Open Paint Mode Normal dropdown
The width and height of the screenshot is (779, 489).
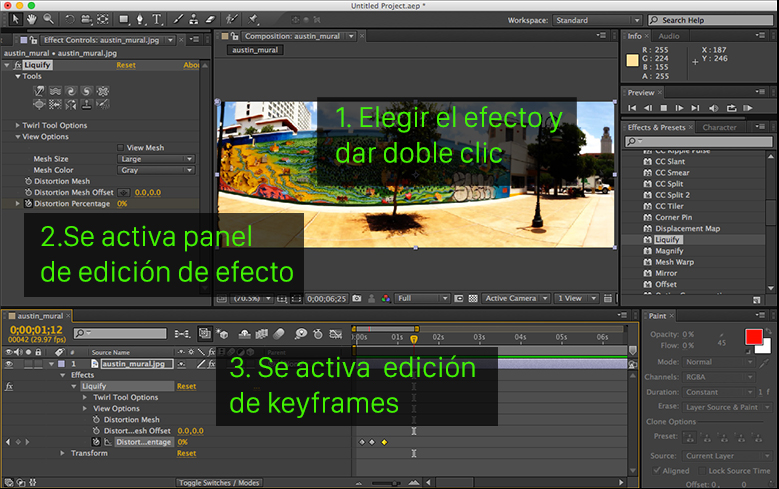718,362
